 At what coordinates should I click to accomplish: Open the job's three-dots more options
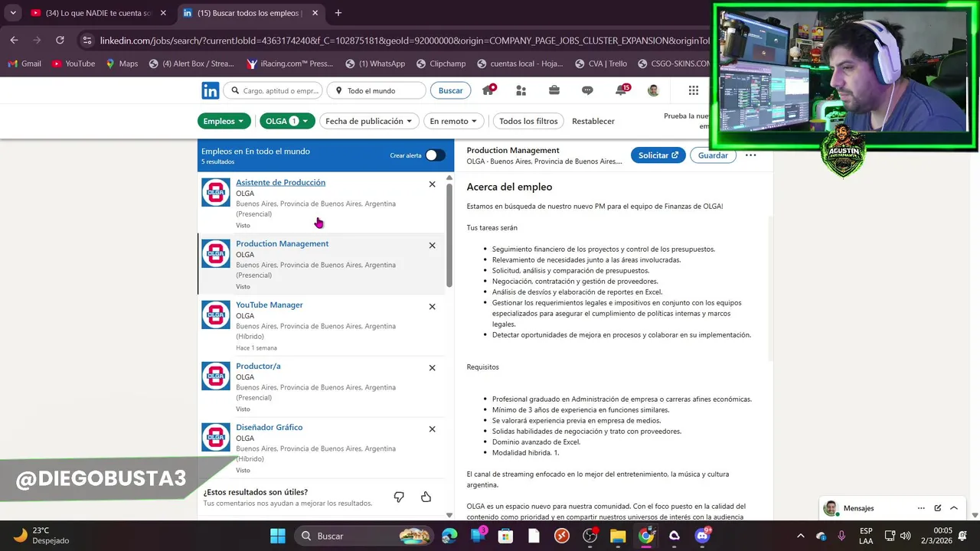point(751,155)
